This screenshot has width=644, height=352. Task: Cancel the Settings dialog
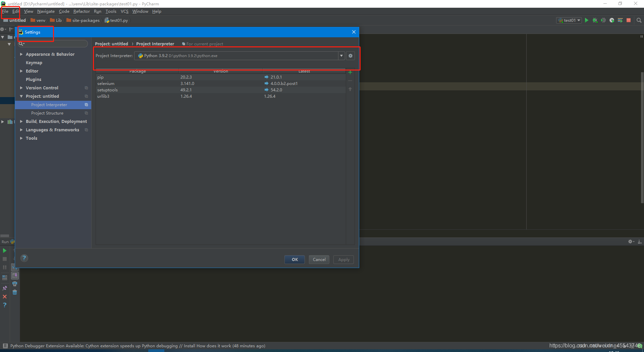[319, 260]
